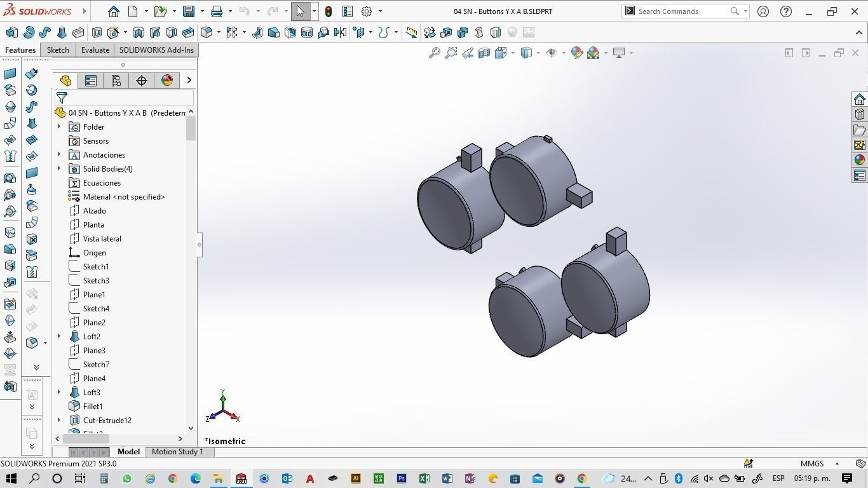Open the Curves tool
This screenshot has width=868, height=488.
tap(383, 32)
